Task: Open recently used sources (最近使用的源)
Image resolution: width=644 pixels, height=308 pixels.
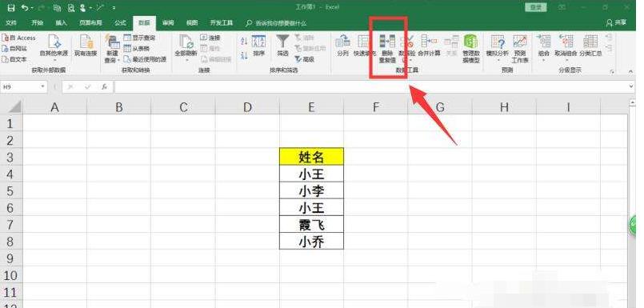Action: 145,59
